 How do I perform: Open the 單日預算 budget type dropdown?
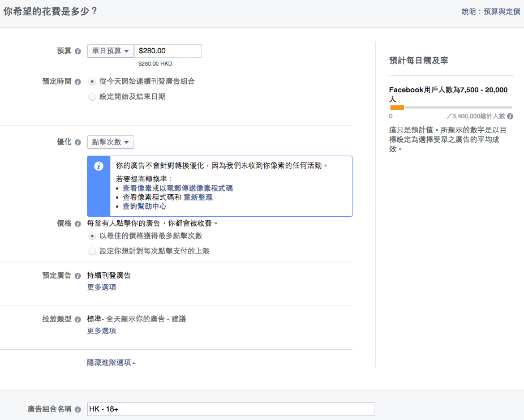(110, 51)
